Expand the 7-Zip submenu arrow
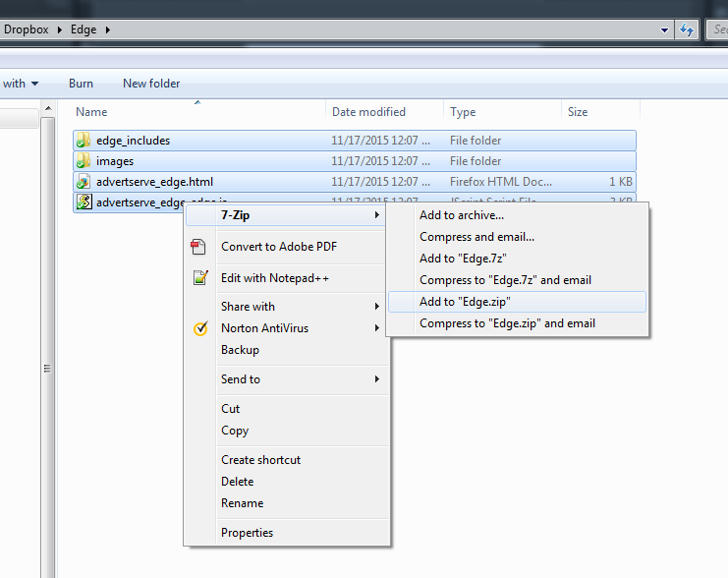The width and height of the screenshot is (728, 578). coord(377,214)
